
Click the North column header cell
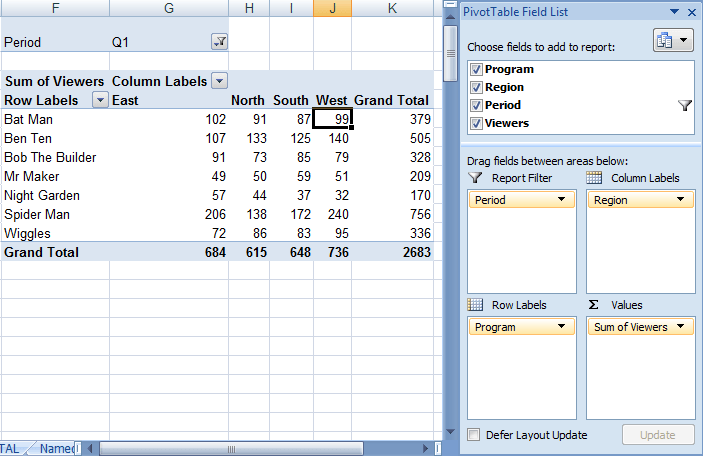pos(249,100)
